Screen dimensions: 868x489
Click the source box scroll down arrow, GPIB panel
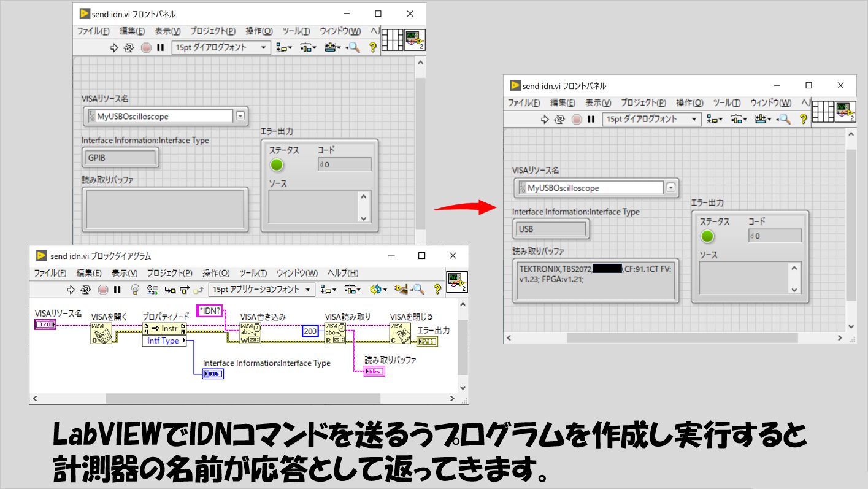click(364, 218)
